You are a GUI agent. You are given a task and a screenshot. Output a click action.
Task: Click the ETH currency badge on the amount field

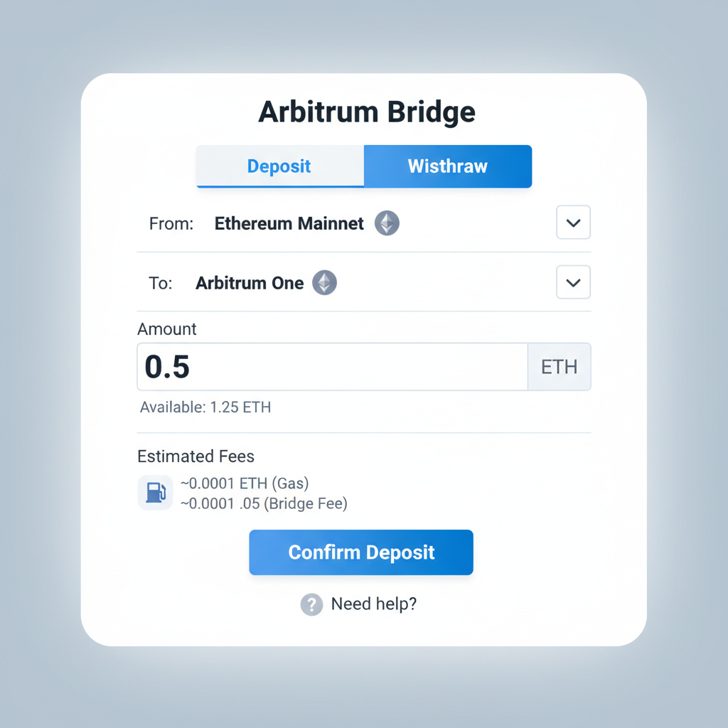[559, 366]
